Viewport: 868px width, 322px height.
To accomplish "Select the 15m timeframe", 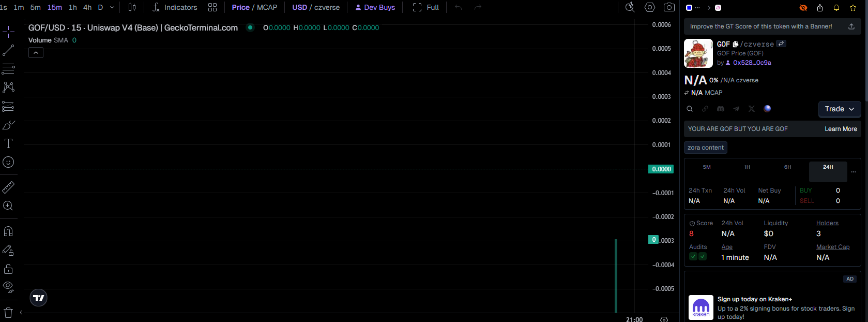I will coord(55,7).
